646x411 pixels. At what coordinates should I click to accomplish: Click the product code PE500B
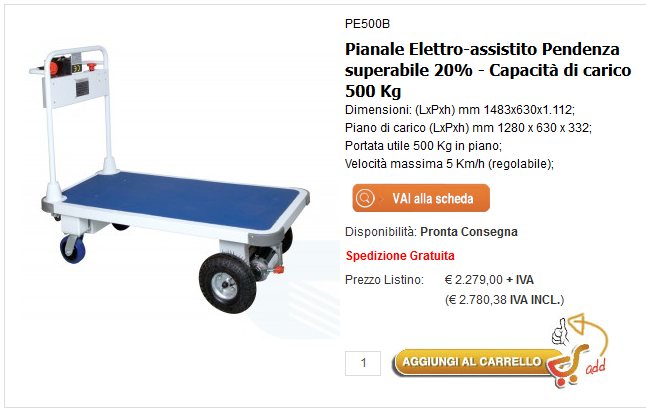click(x=367, y=22)
